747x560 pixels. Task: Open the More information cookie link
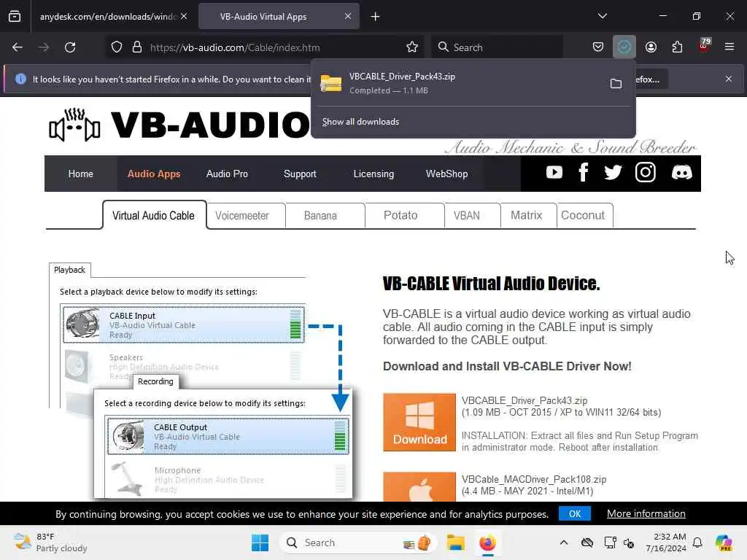pos(646,514)
